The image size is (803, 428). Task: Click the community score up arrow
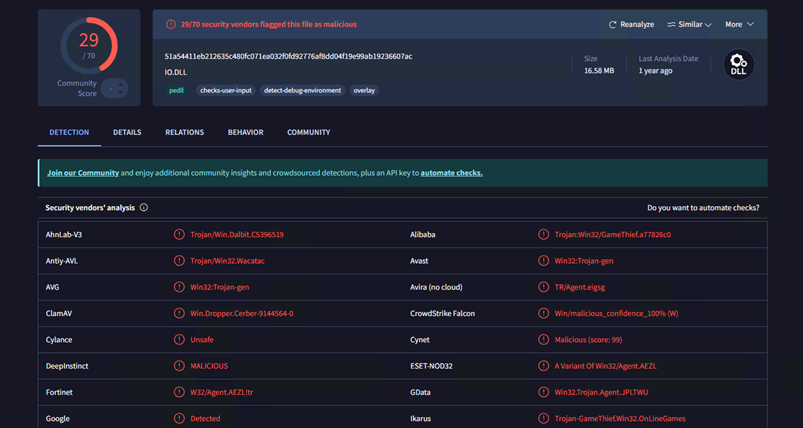pos(120,84)
